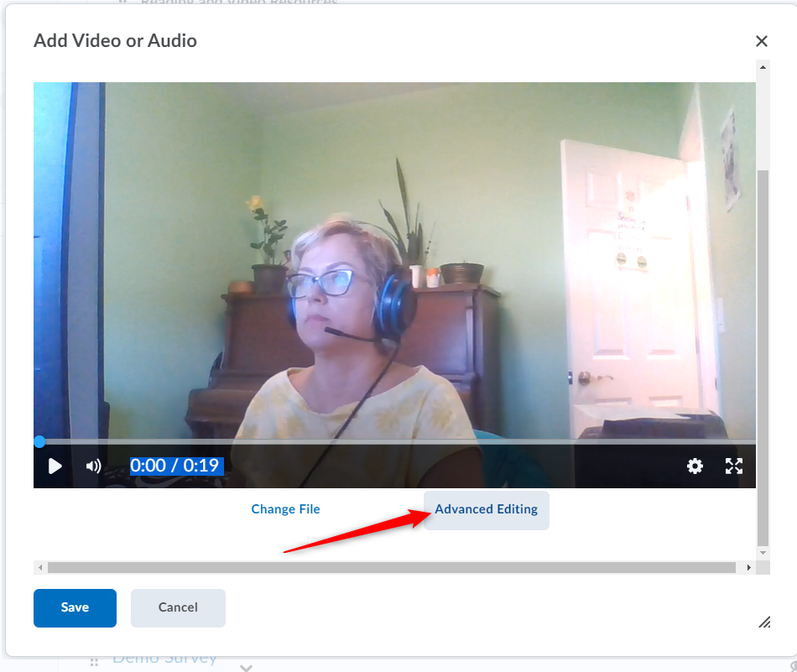Click the horizontal scrollbar right arrow

(x=749, y=568)
